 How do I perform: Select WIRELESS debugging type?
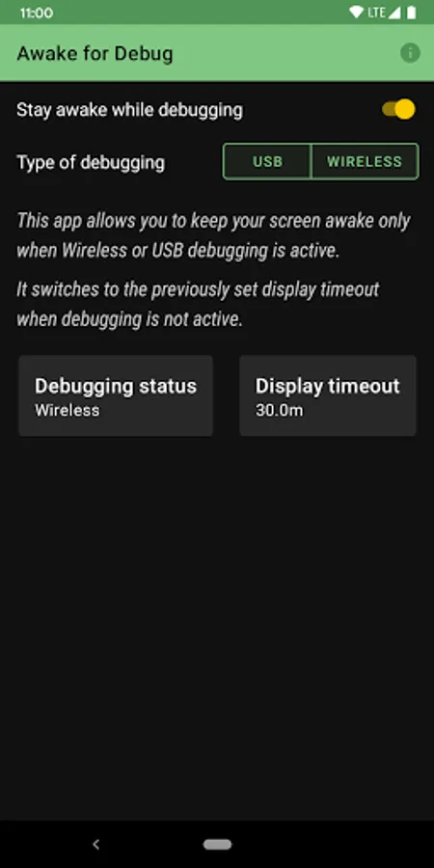click(365, 162)
